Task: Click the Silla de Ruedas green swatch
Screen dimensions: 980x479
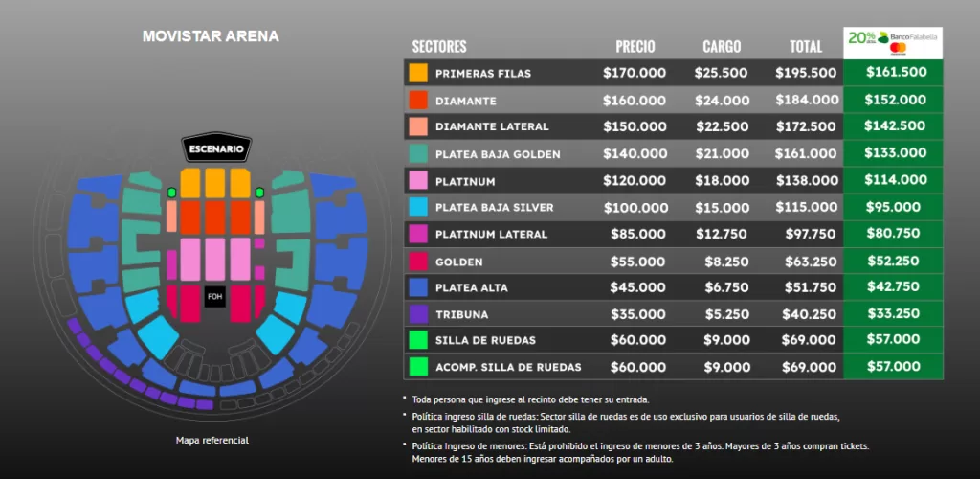Action: (x=418, y=340)
